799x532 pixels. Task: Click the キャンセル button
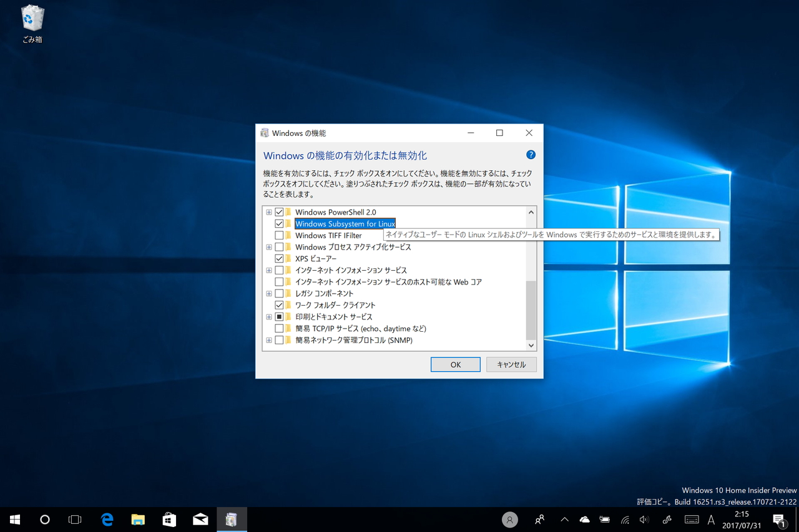coord(511,364)
